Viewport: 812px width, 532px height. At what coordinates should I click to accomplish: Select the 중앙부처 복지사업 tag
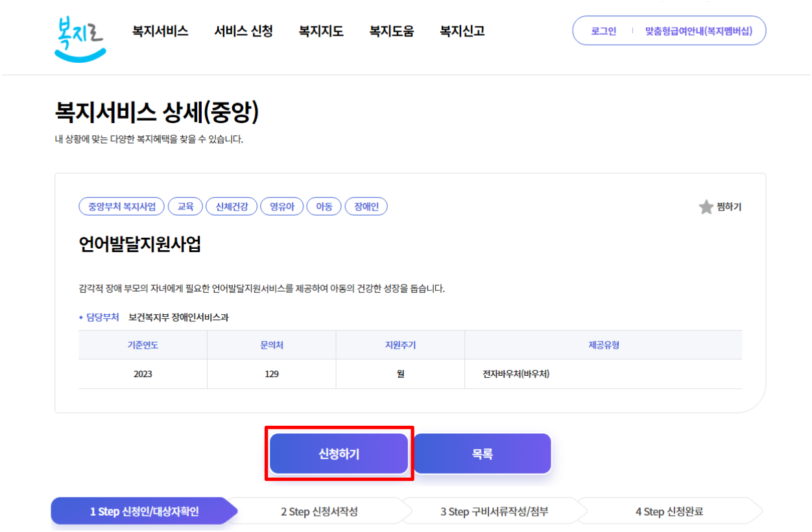pyautogui.click(x=121, y=206)
